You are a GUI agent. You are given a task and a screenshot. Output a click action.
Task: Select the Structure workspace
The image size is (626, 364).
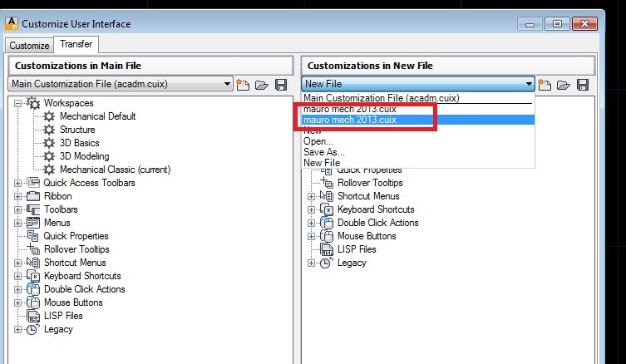point(77,130)
